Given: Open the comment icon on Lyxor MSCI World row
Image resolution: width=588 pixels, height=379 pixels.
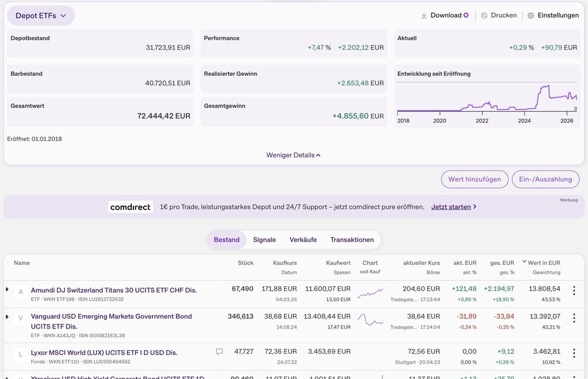Looking at the screenshot, I should (219, 351).
